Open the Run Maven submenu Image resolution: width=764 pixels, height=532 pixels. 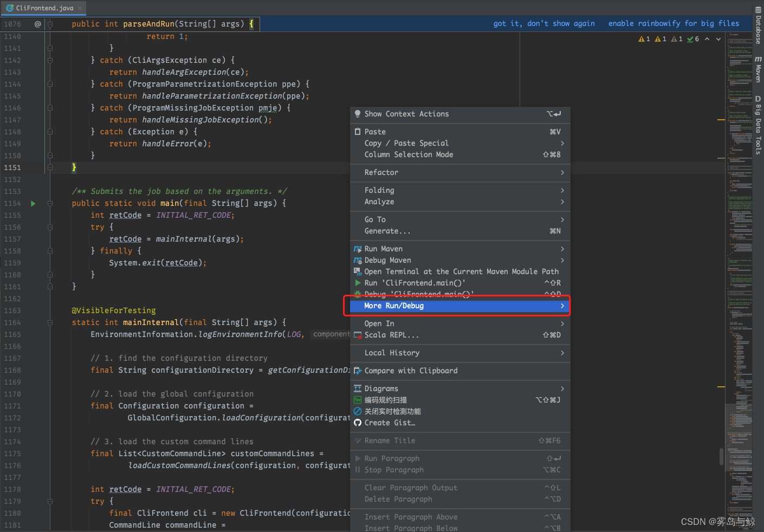tap(460, 249)
